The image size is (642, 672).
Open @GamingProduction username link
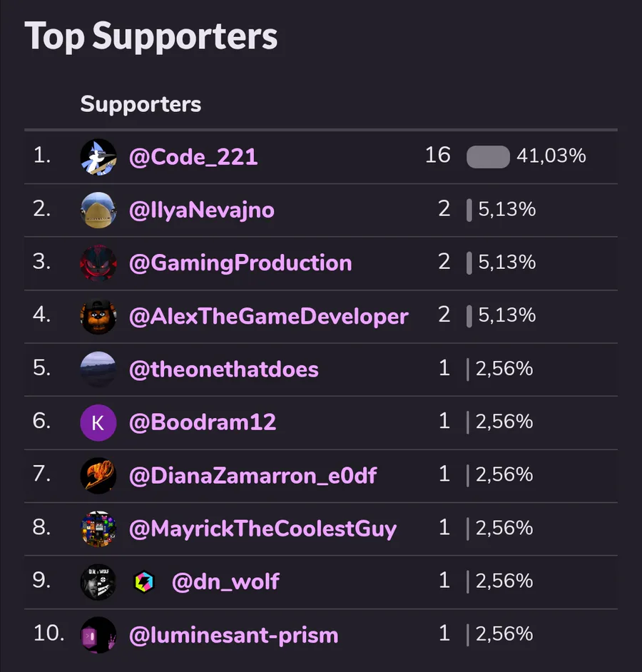click(x=240, y=263)
